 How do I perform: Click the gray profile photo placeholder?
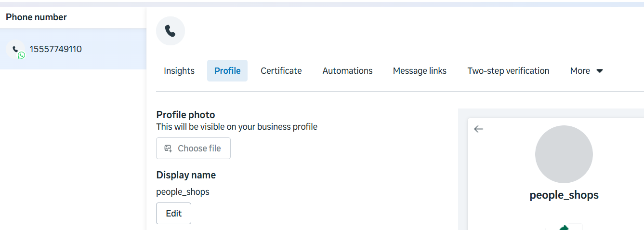[564, 154]
